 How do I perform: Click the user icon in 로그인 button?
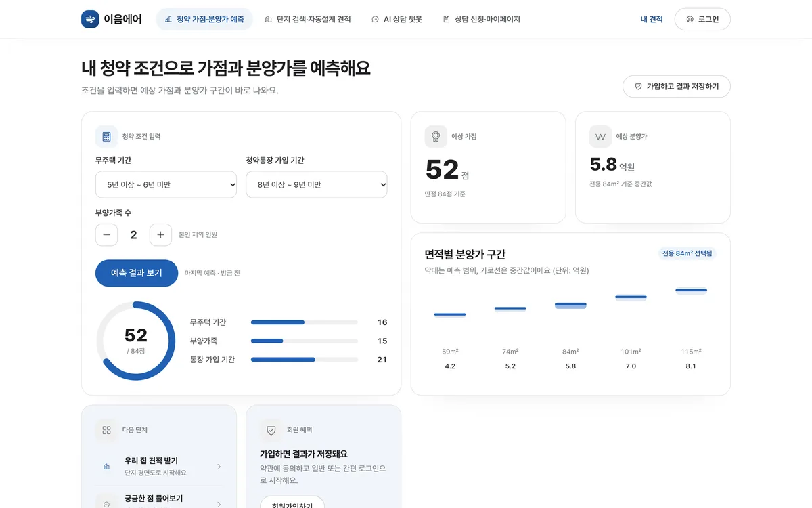690,20
